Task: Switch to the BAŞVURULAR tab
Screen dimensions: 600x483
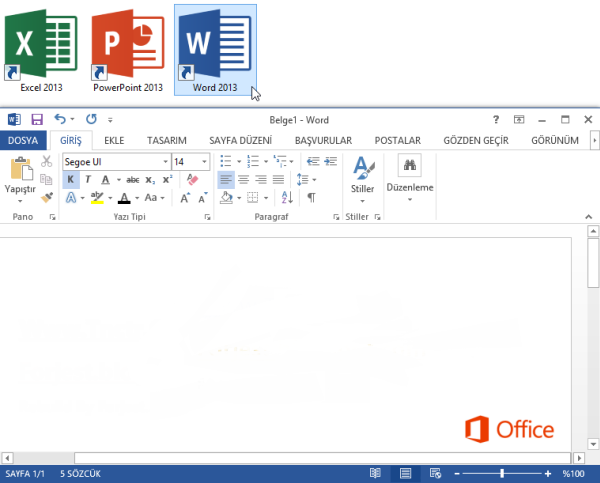Action: click(323, 140)
